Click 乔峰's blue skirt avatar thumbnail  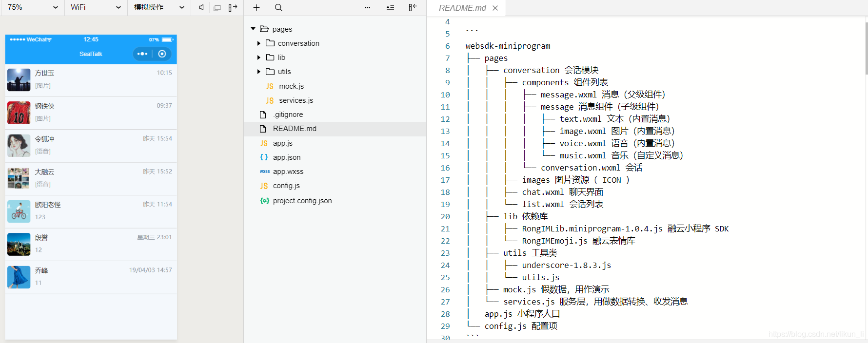19,277
